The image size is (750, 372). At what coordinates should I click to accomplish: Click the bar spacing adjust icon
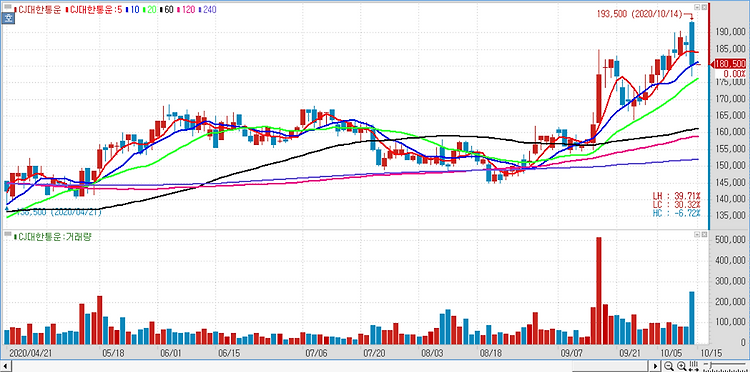pos(694,366)
